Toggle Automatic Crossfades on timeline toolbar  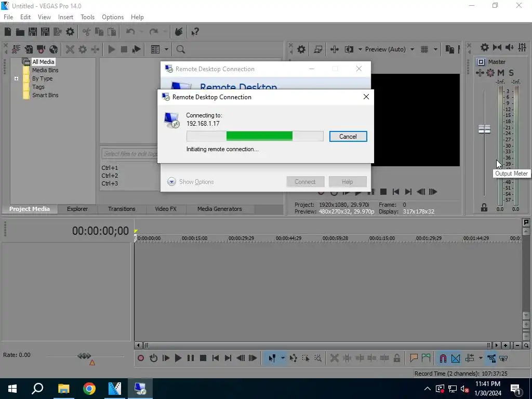click(x=456, y=358)
